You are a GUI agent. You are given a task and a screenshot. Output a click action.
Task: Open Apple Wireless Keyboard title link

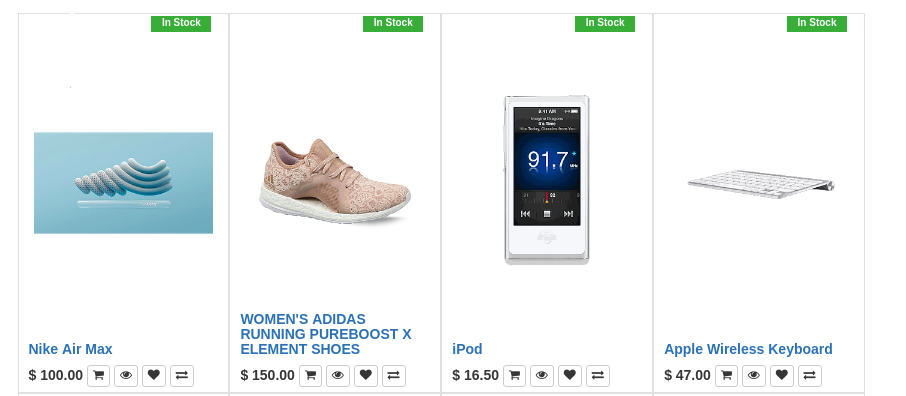[x=748, y=349]
